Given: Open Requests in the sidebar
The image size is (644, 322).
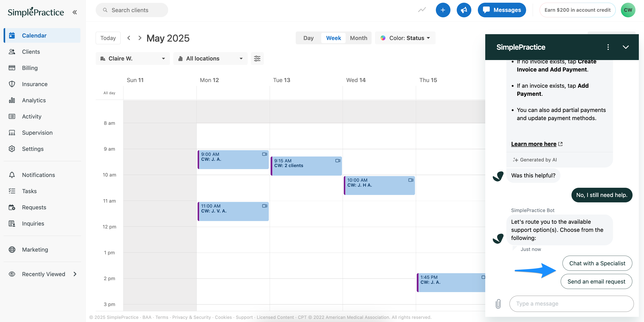Looking at the screenshot, I should tap(42, 207).
